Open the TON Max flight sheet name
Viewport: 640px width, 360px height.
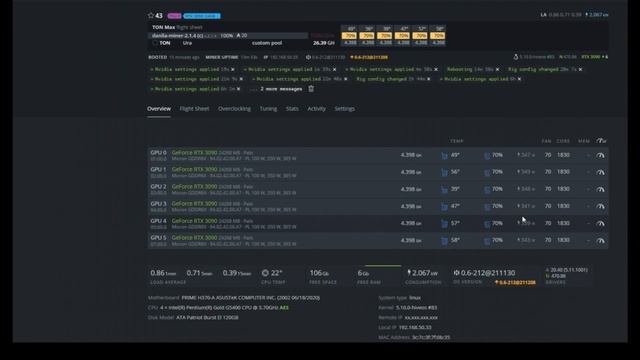[x=163, y=27]
